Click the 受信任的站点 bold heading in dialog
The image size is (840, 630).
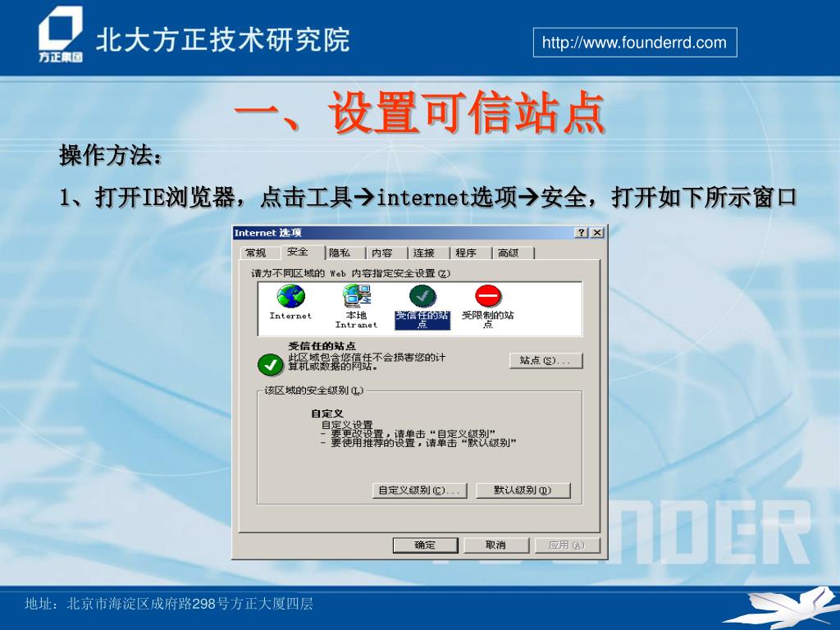(322, 346)
